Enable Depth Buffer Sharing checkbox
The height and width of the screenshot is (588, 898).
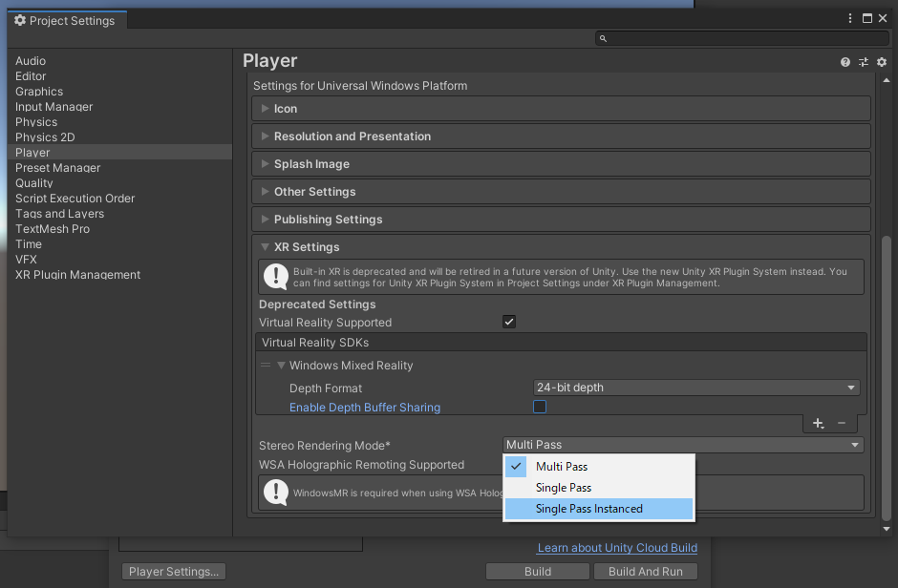[x=540, y=406]
